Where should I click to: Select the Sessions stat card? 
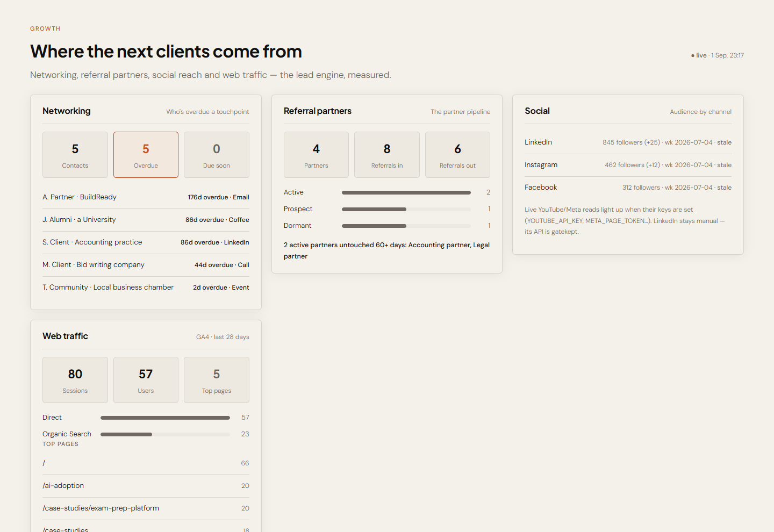pos(75,380)
